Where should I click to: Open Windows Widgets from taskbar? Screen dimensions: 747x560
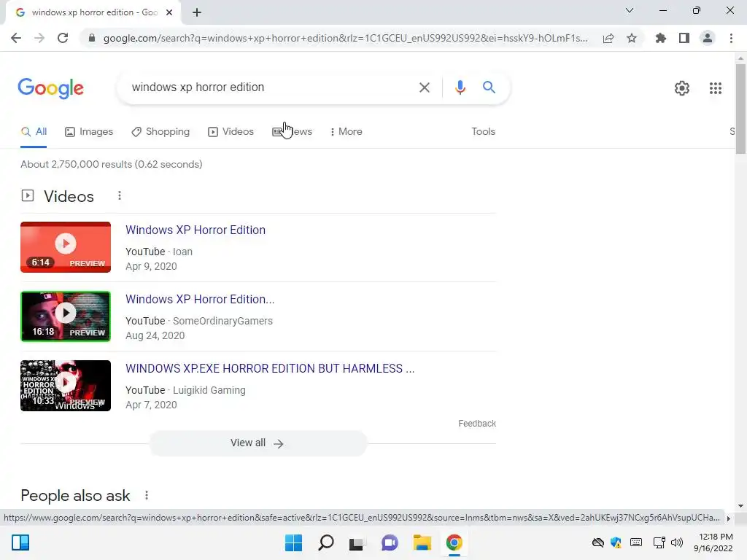[20, 542]
